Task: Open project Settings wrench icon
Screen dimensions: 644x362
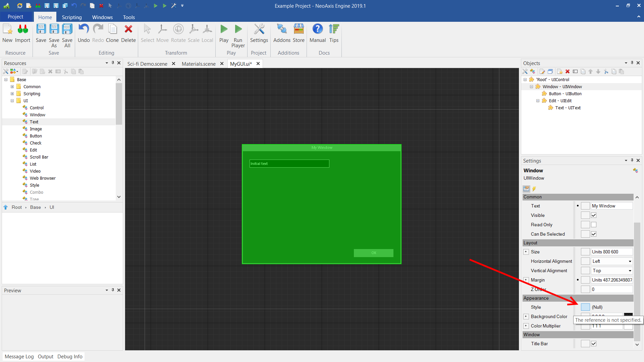Action: pyautogui.click(x=259, y=29)
